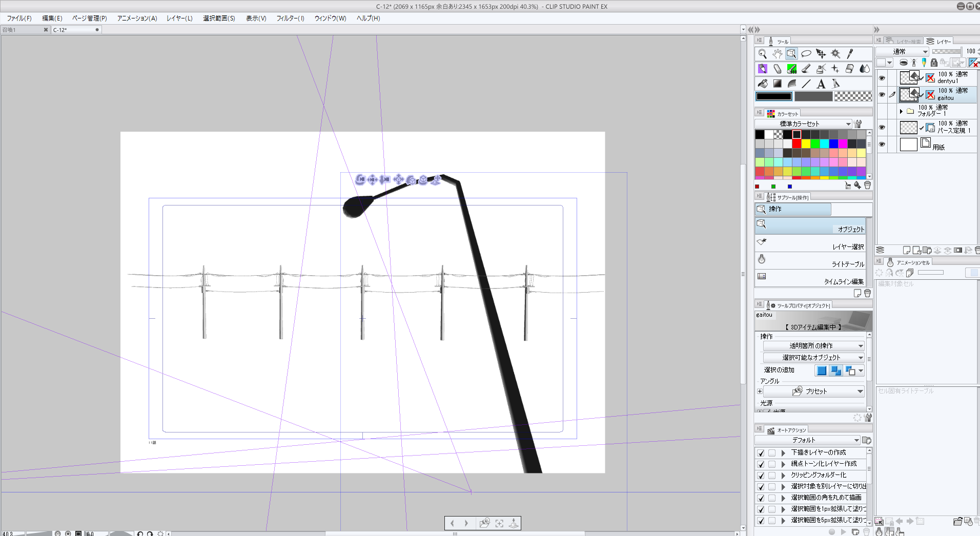Select the Gradient tool
The height and width of the screenshot is (536, 980).
778,84
